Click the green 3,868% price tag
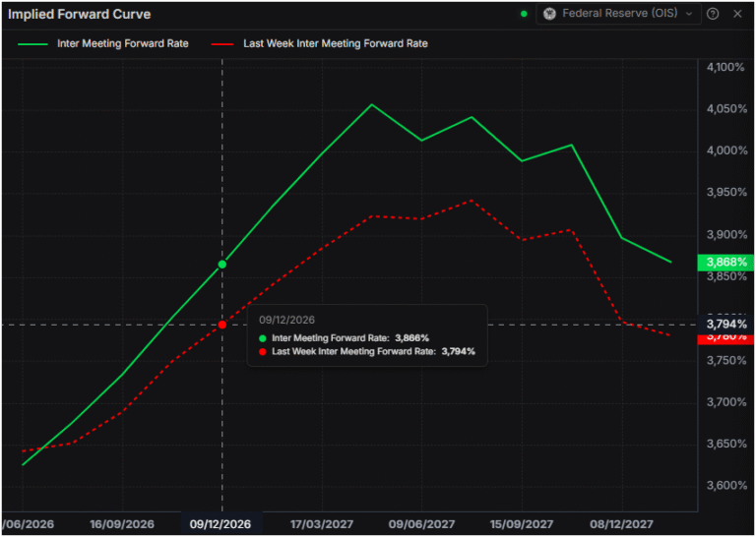This screenshot has width=756, height=537. (726, 263)
